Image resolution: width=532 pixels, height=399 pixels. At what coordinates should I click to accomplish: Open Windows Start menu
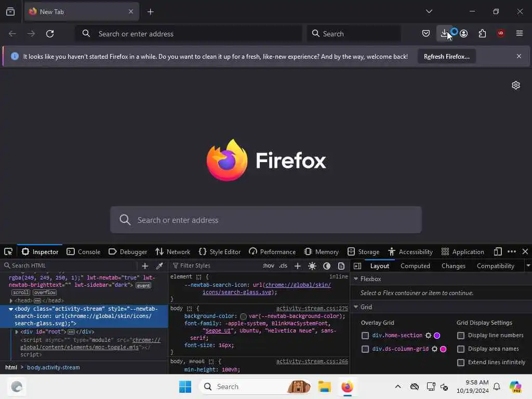pyautogui.click(x=185, y=387)
